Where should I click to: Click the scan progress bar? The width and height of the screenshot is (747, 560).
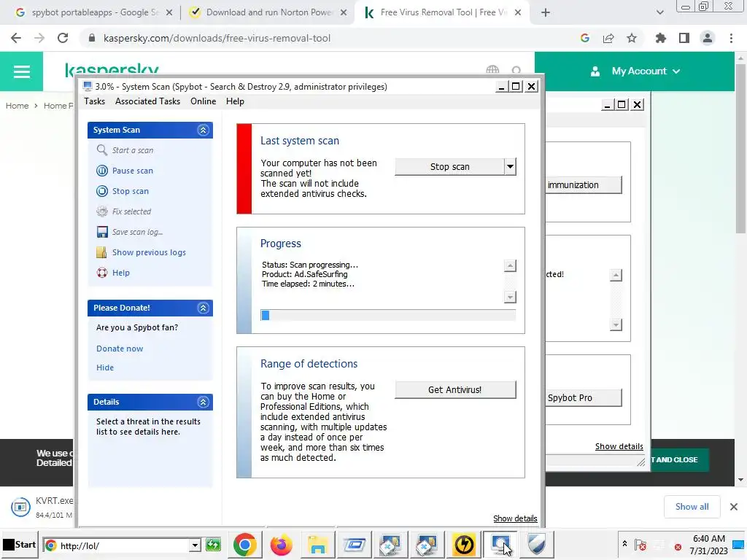(x=388, y=315)
